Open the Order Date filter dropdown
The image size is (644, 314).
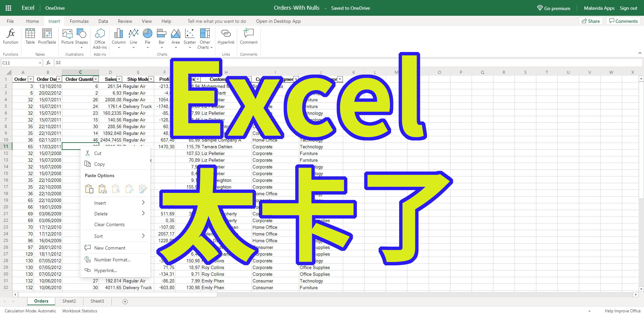59,79
